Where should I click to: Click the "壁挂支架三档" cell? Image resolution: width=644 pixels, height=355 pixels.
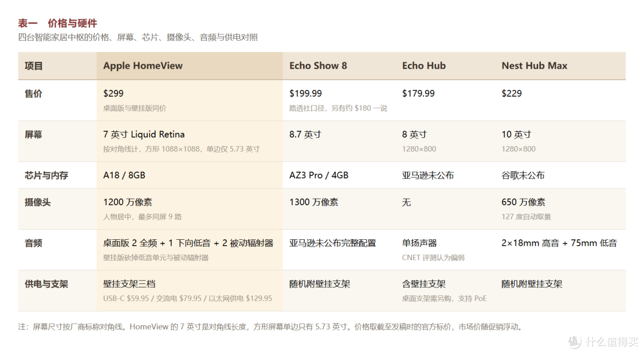[x=129, y=284]
